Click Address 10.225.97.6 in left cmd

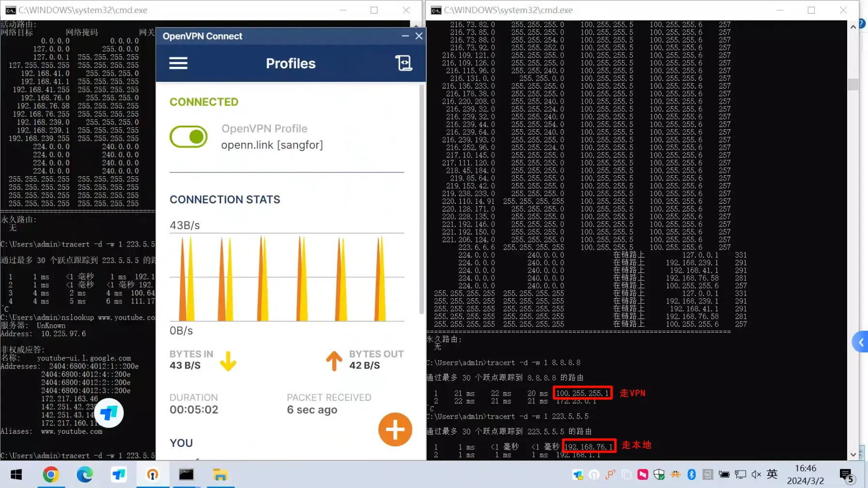click(43, 334)
